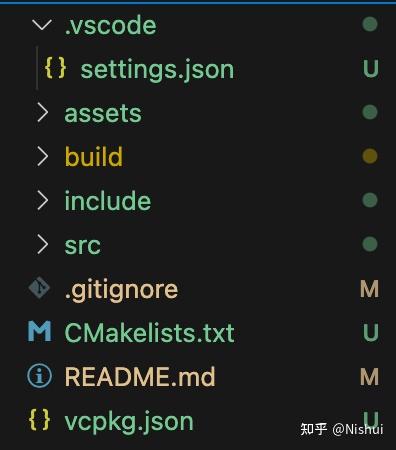Expand the include folder chevron
The image size is (396, 450).
[x=42, y=200]
